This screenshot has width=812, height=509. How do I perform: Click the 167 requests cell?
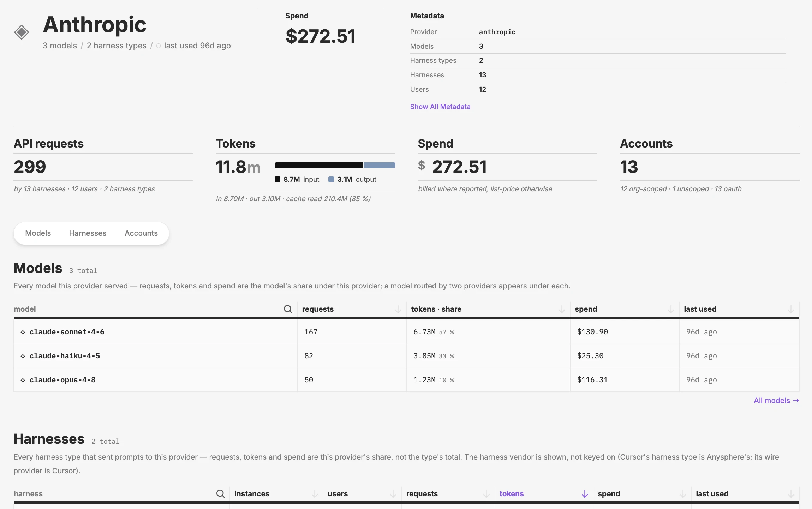tap(352, 331)
